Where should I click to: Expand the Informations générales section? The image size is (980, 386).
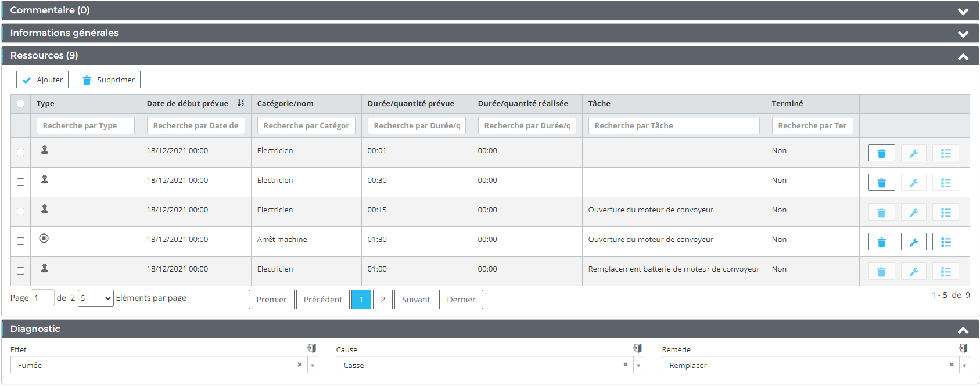coord(963,34)
